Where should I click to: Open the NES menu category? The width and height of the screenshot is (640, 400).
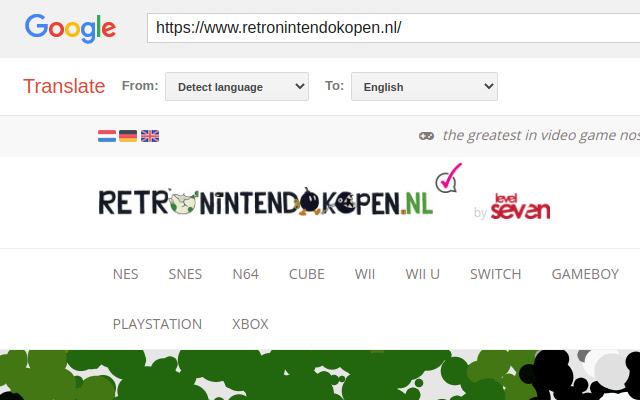(x=126, y=274)
